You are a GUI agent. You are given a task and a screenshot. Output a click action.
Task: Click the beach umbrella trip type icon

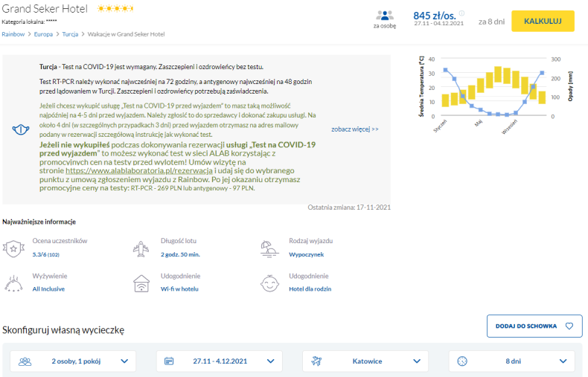(269, 249)
